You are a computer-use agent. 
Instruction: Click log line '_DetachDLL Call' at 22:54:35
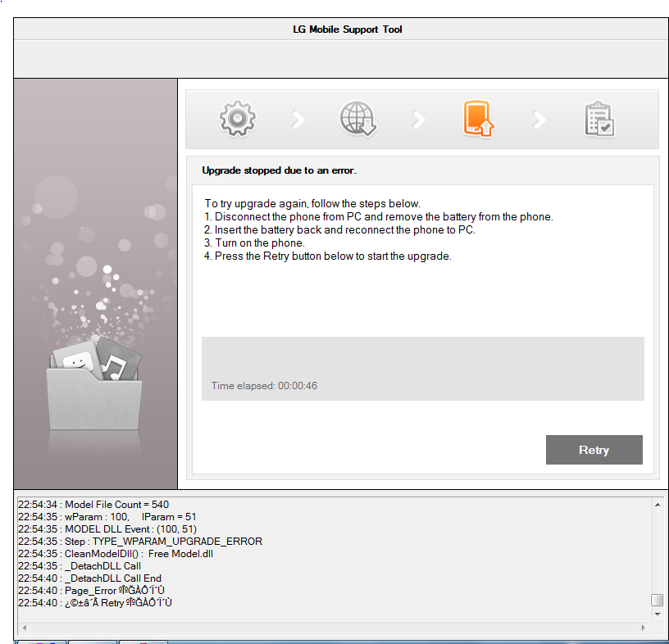coord(80,566)
